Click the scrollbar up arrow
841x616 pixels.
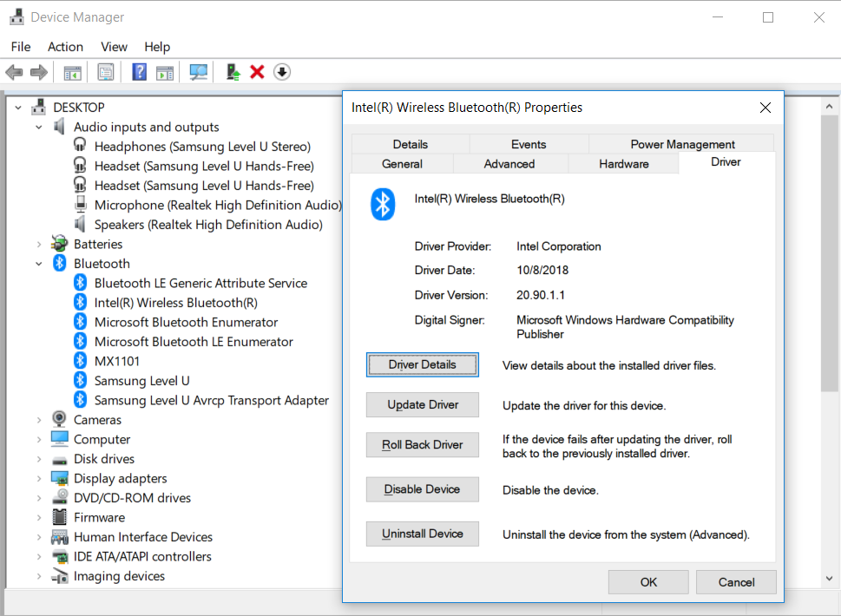(829, 106)
